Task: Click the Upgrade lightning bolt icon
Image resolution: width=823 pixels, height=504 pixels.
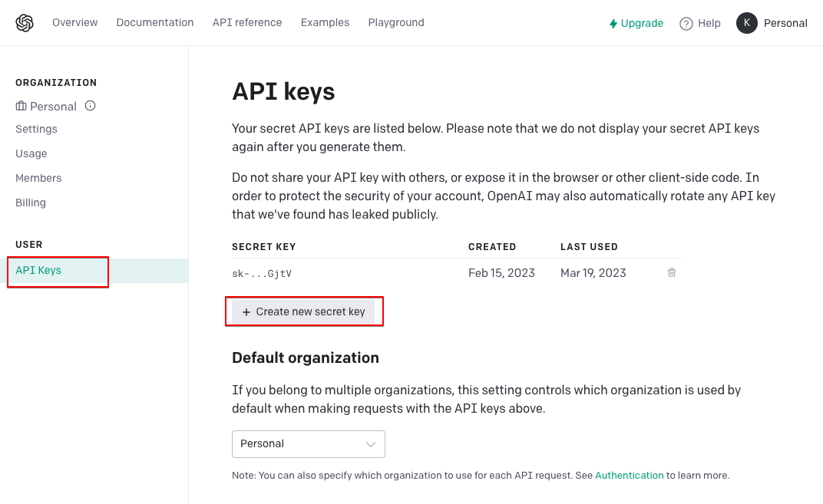Action: click(613, 24)
